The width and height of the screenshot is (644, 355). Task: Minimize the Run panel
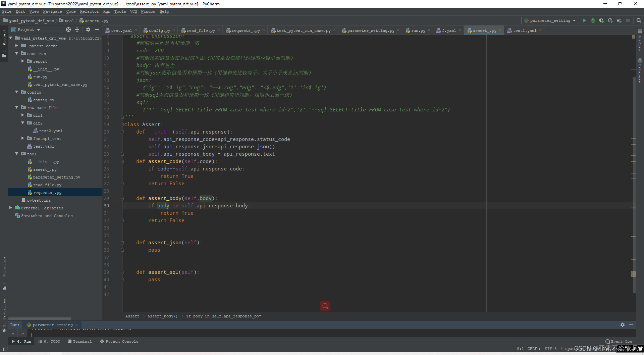tap(631, 325)
